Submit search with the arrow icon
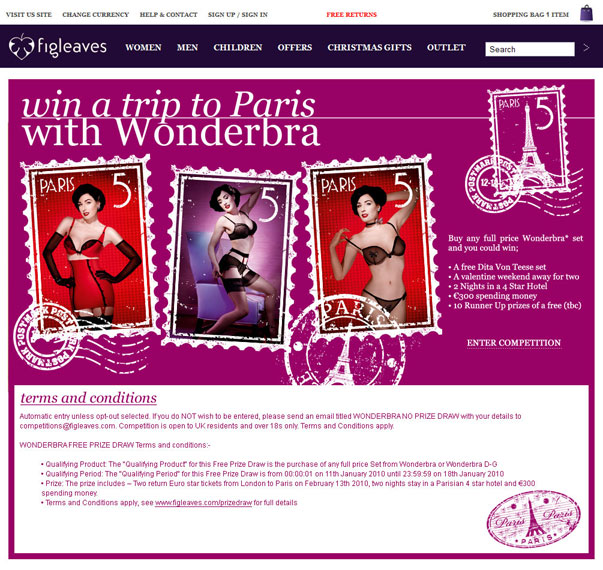 586,48
